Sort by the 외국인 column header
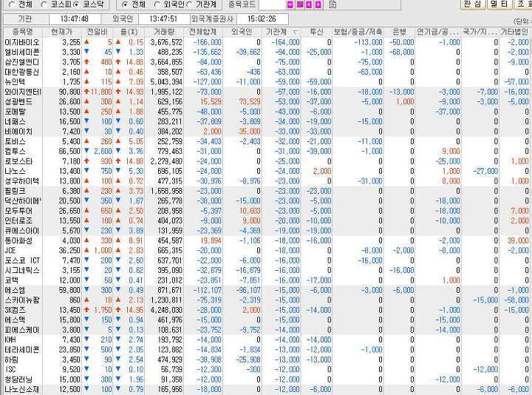The image size is (532, 395). [242, 32]
